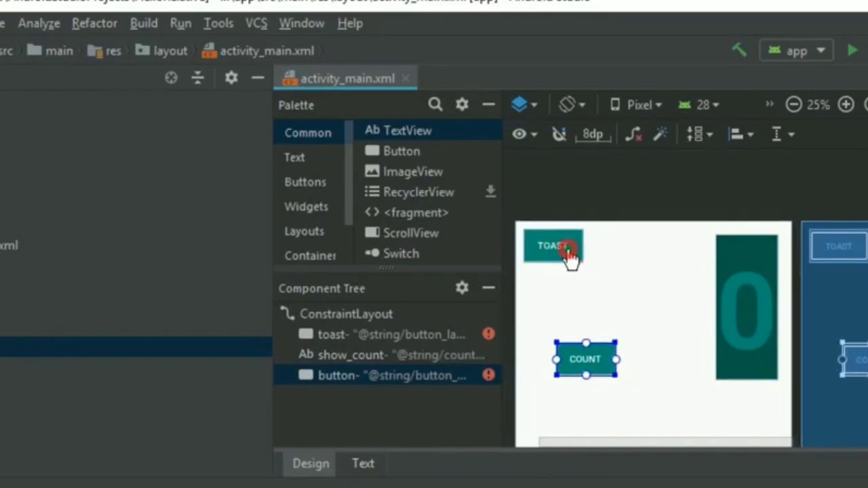Open the Guidelines dropdown in the toolbar
Image resolution: width=868 pixels, height=488 pixels.
782,134
